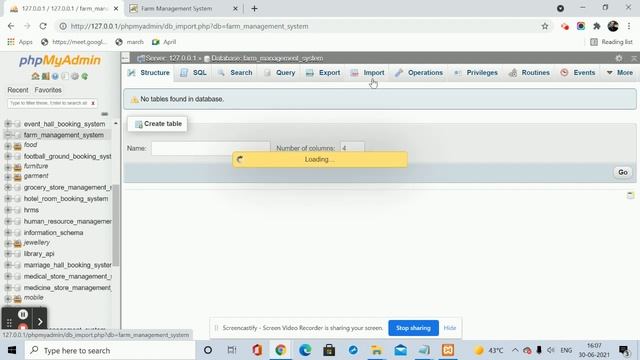Launch XAMPP from the taskbar

pos(448,350)
